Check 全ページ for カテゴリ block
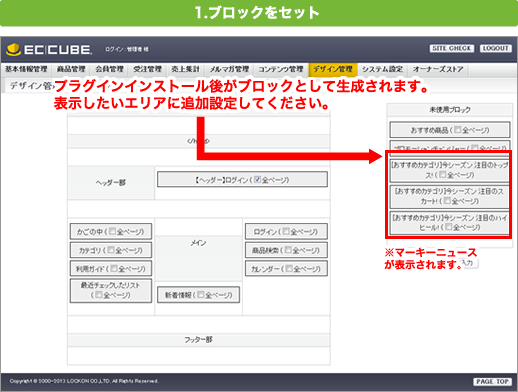The width and height of the screenshot is (518, 392). [x=111, y=250]
